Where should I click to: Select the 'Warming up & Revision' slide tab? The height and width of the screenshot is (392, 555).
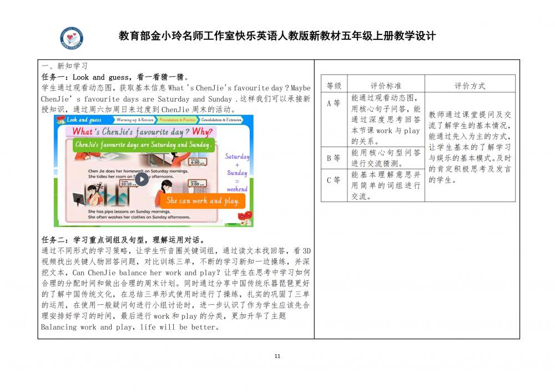(135, 120)
